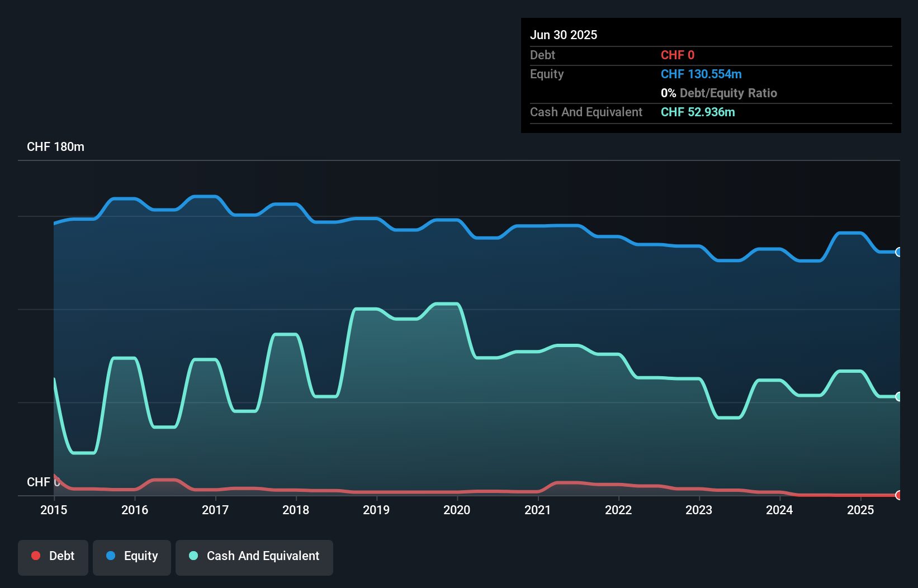The width and height of the screenshot is (918, 588).
Task: Click the Jun 30 2025 tooltip header
Action: [564, 35]
